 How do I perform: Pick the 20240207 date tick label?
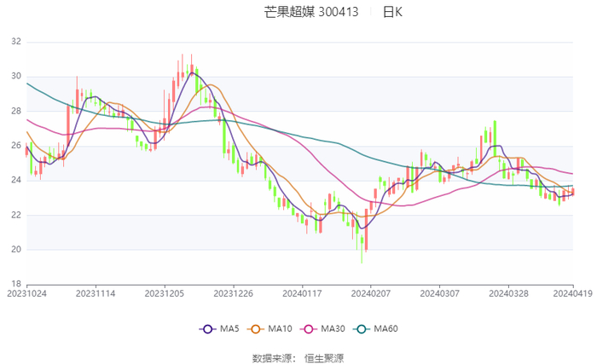(369, 292)
